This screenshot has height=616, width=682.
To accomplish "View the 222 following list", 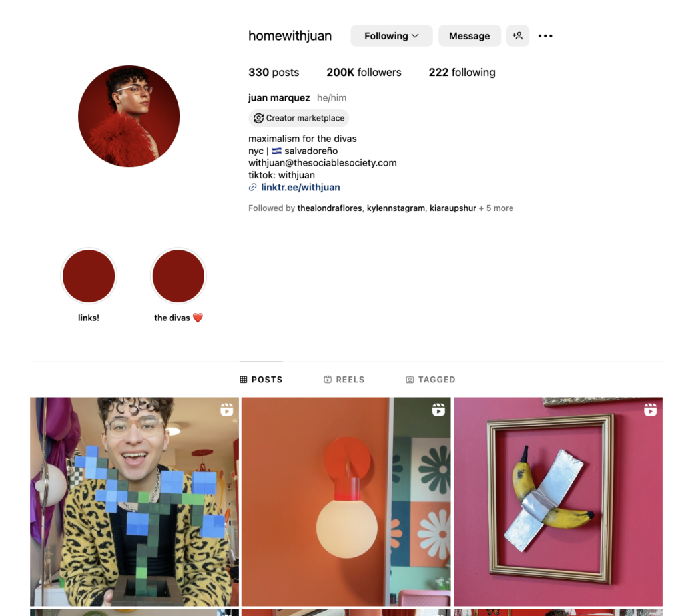I will pos(462,72).
